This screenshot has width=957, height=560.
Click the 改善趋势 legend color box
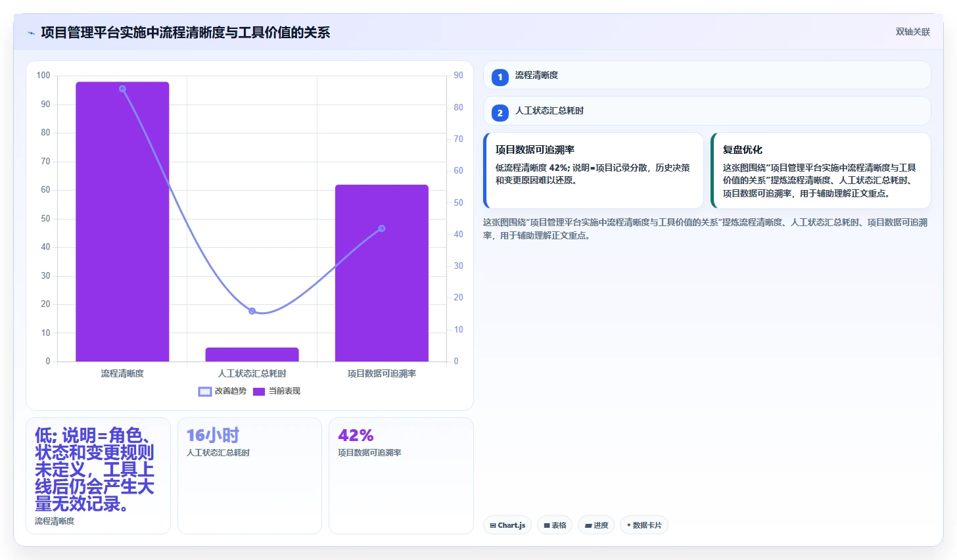(x=205, y=392)
